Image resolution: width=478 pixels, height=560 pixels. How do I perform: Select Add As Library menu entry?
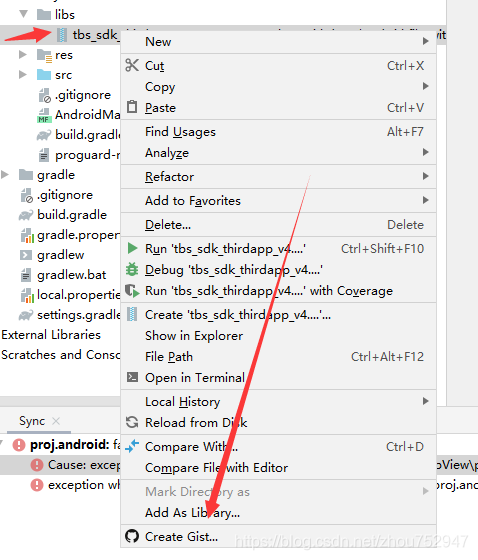tap(278, 512)
